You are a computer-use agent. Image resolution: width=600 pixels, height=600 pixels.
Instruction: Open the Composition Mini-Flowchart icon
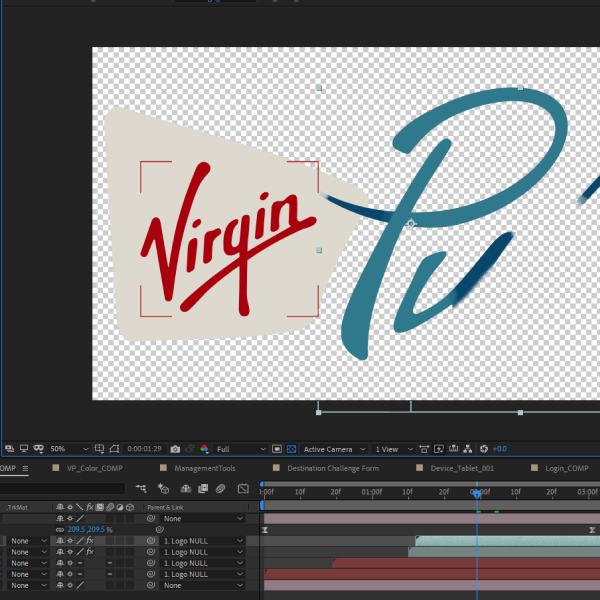(141, 489)
